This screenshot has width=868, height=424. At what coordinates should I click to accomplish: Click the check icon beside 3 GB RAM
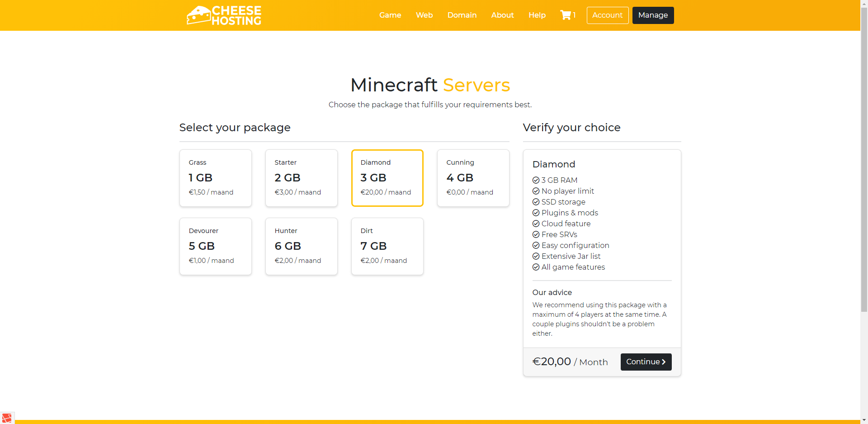tap(536, 180)
